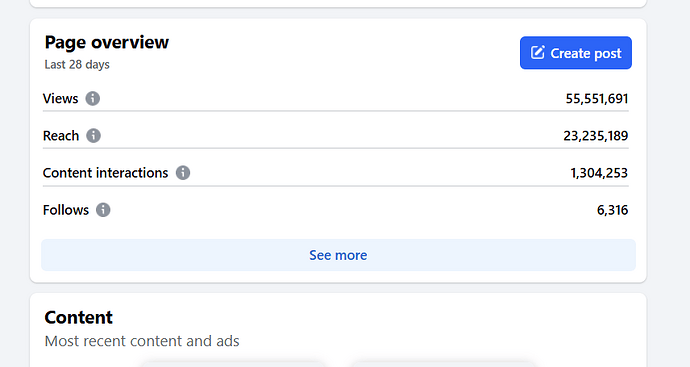
Task: Select the Views count 55,551,691
Action: tap(597, 99)
